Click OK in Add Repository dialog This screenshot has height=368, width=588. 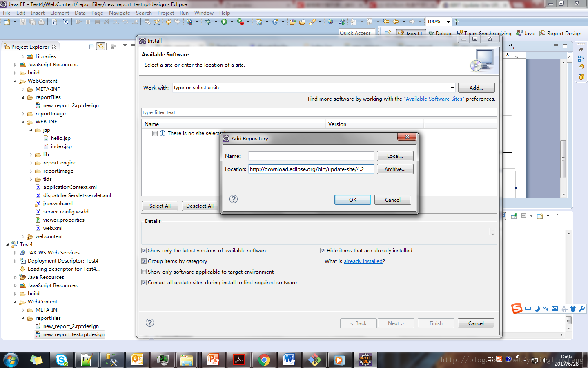353,200
